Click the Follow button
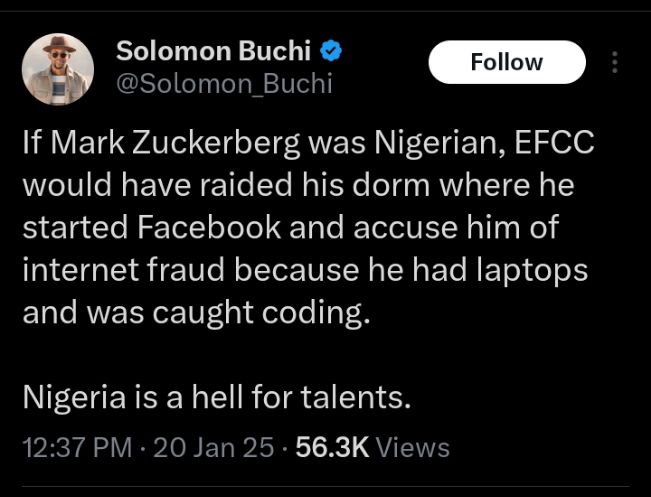Screen dimensions: 651x497 pyautogui.click(x=506, y=62)
